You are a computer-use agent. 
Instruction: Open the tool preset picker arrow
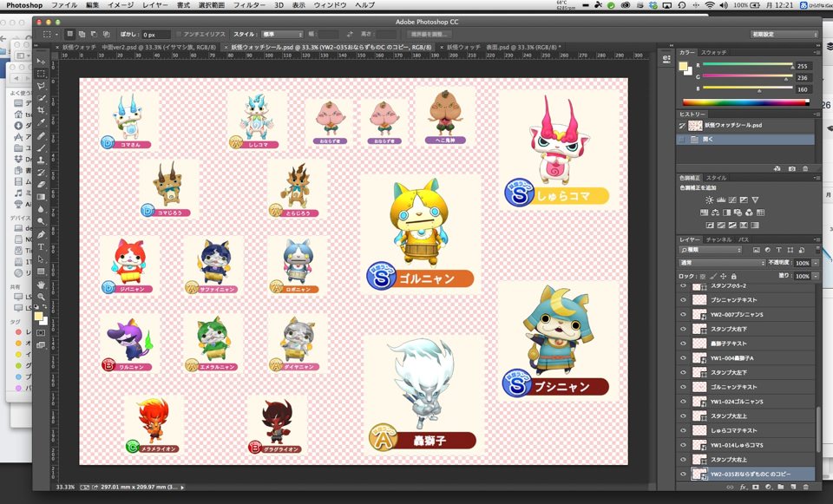tap(56, 34)
